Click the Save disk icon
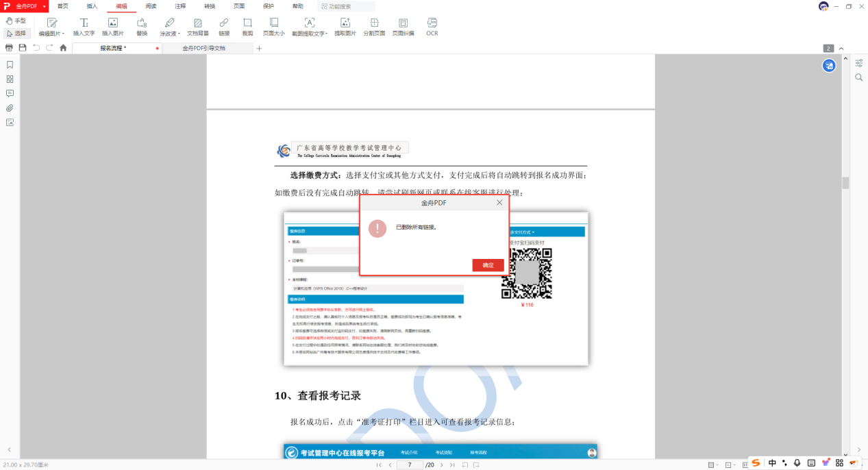Image resolution: width=868 pixels, height=470 pixels. coord(23,48)
